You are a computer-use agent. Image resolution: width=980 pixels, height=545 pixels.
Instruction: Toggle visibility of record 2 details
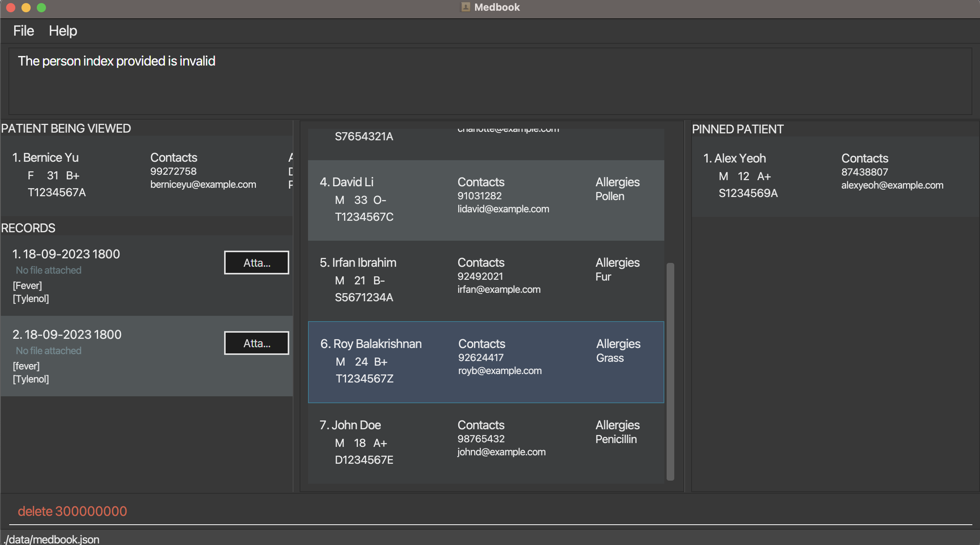pos(67,334)
